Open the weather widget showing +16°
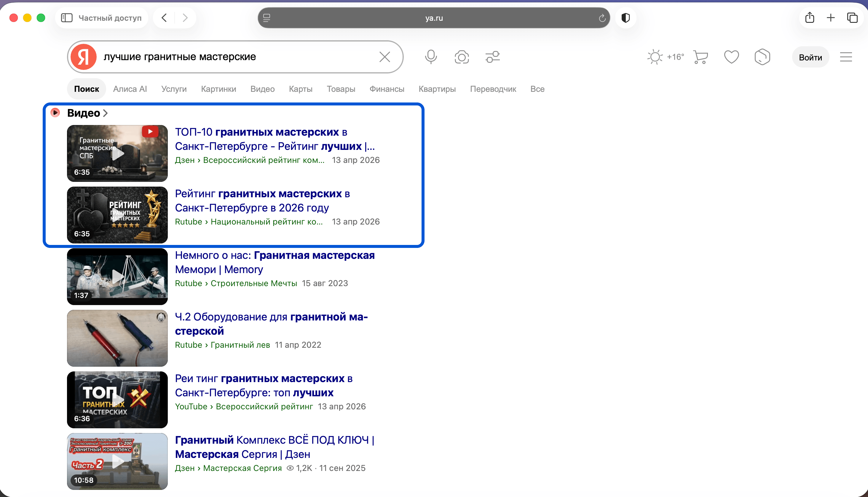 [666, 57]
